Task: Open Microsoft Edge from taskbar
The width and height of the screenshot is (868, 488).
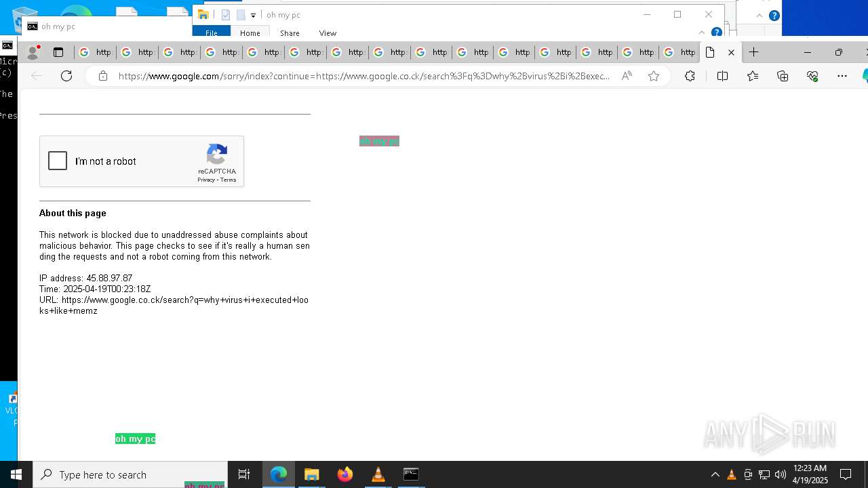Action: (x=279, y=474)
